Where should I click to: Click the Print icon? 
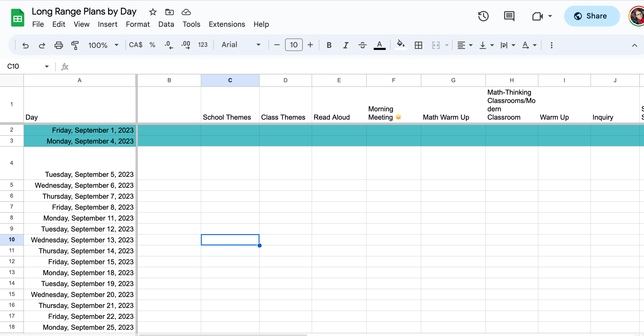pyautogui.click(x=59, y=45)
